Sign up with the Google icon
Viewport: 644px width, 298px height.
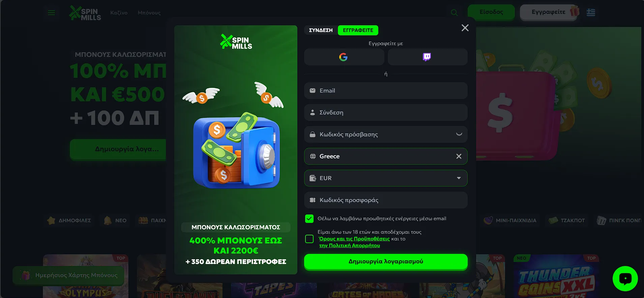pos(344,57)
